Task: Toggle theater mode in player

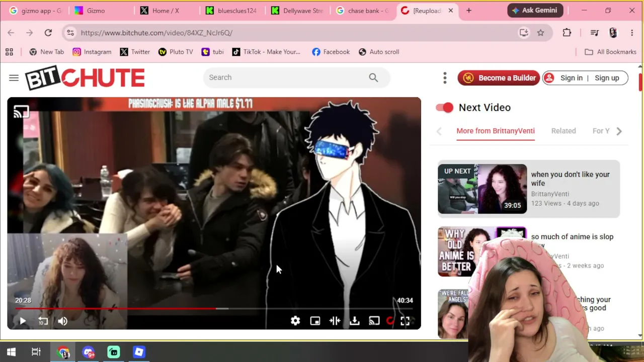Action: [x=335, y=321]
